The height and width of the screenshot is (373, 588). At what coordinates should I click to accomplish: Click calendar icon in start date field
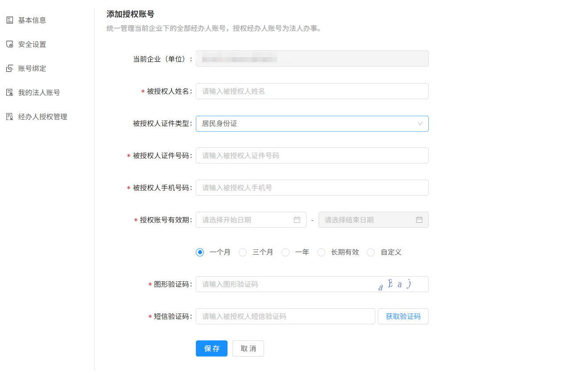pos(297,220)
